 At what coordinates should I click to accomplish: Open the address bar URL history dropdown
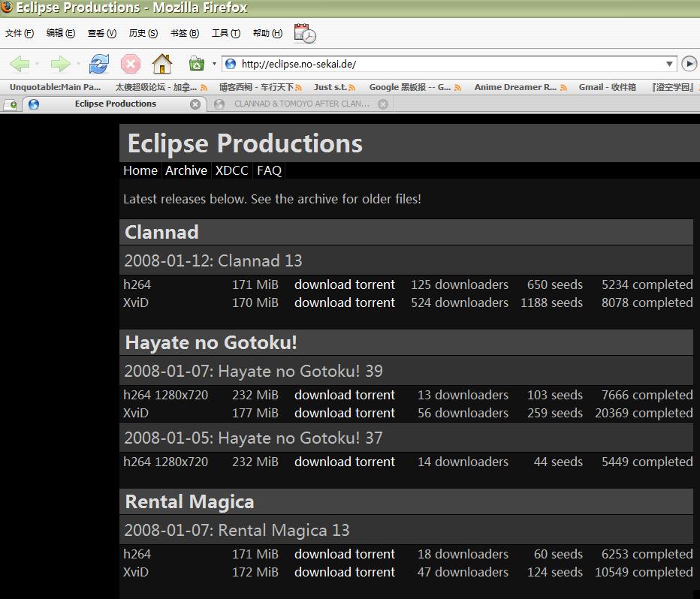coord(669,64)
